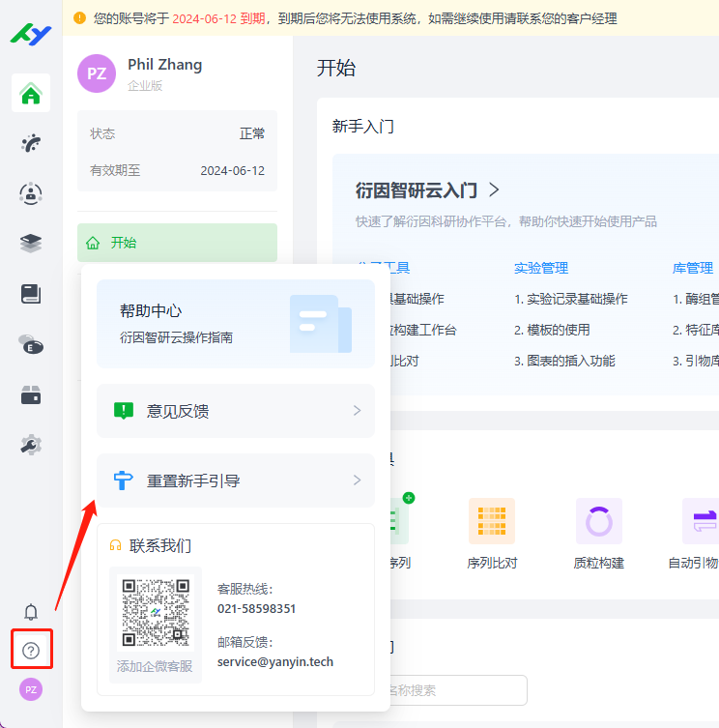
Task: Open 3. 图表的插入功能 guide
Action: pos(564,361)
